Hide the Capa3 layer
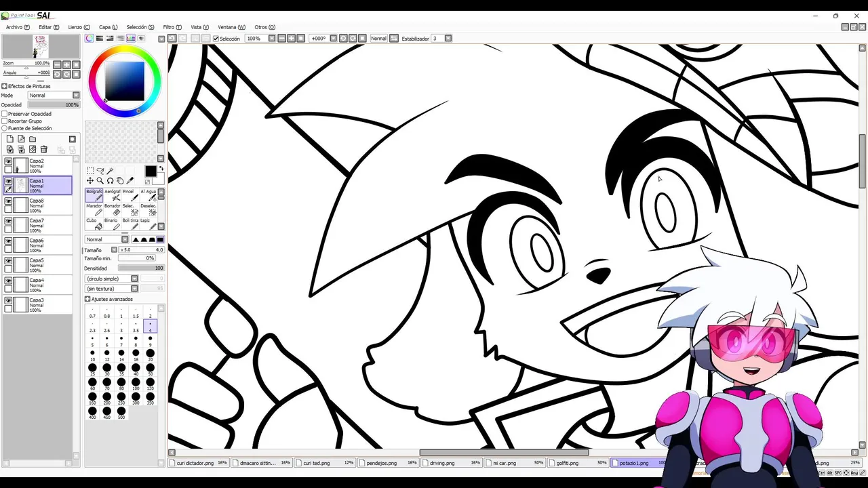Screen dimensions: 868x488 [8, 300]
